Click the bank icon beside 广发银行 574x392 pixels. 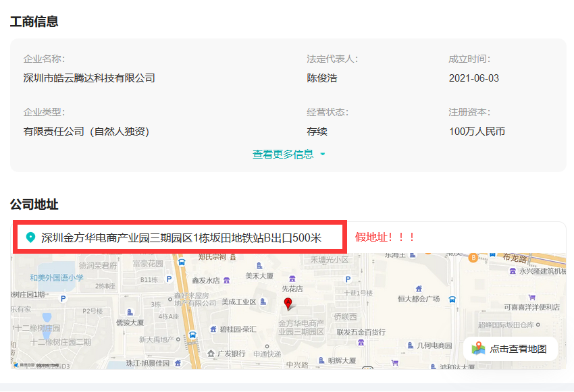[x=211, y=353]
